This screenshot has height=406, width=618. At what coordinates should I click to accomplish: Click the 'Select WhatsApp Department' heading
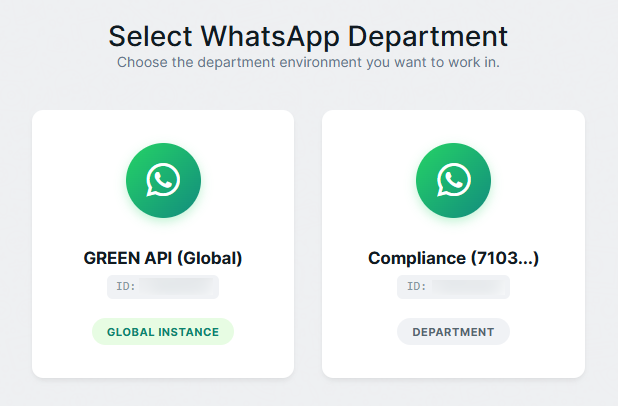tap(308, 36)
